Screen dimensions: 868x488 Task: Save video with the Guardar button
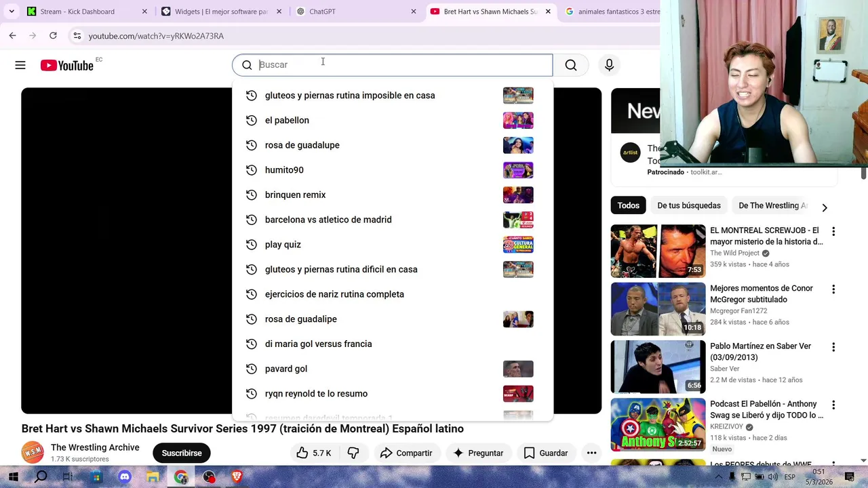click(545, 453)
